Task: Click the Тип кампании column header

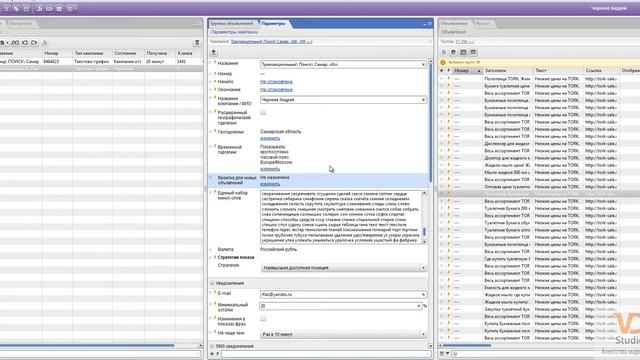Action: tap(92, 53)
